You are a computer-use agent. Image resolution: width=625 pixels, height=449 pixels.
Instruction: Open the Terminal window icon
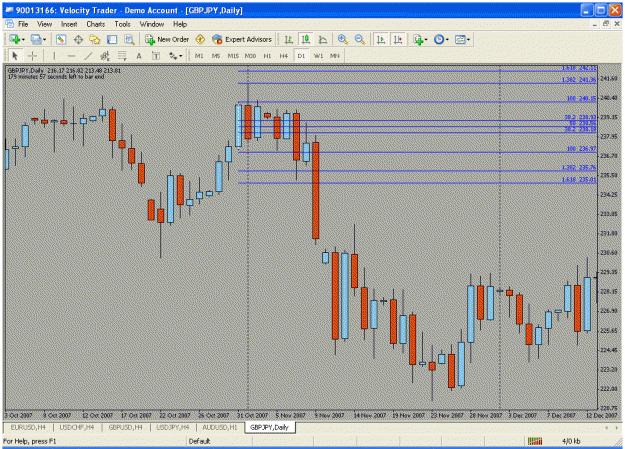click(112, 39)
